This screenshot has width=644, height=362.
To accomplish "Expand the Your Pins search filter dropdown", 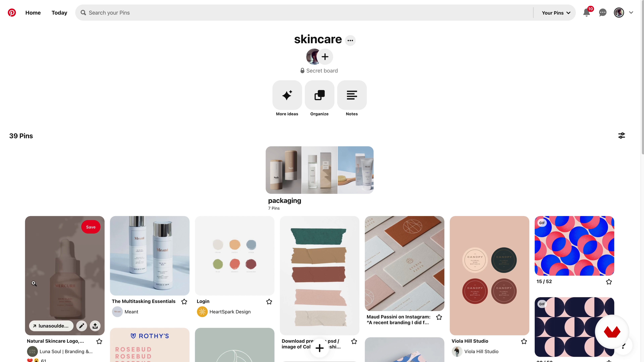I will tap(556, 13).
